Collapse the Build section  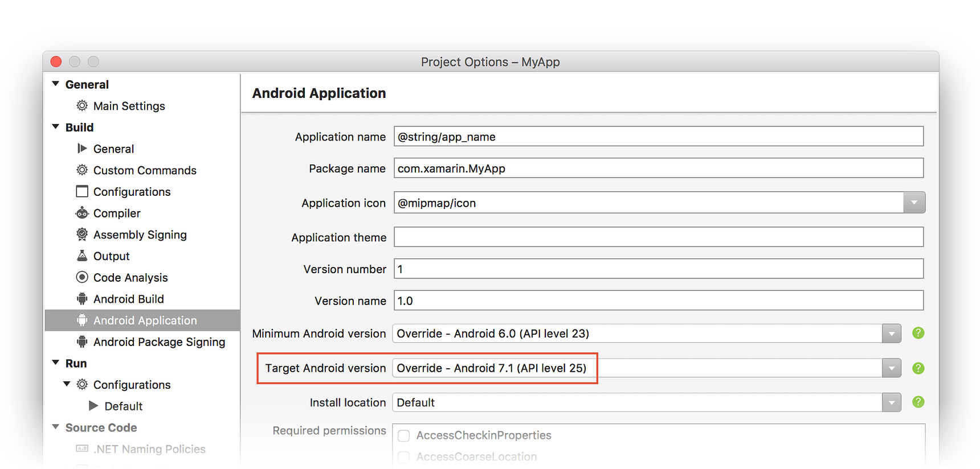pyautogui.click(x=55, y=127)
